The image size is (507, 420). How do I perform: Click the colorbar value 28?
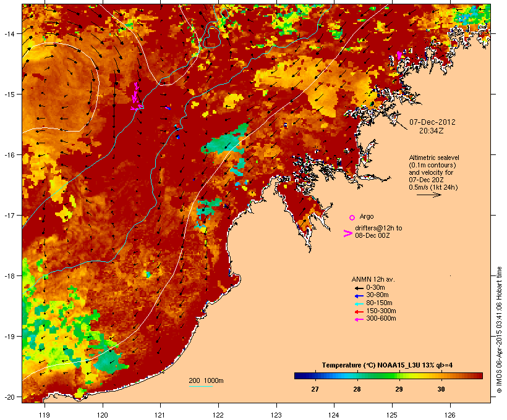coord(357,389)
